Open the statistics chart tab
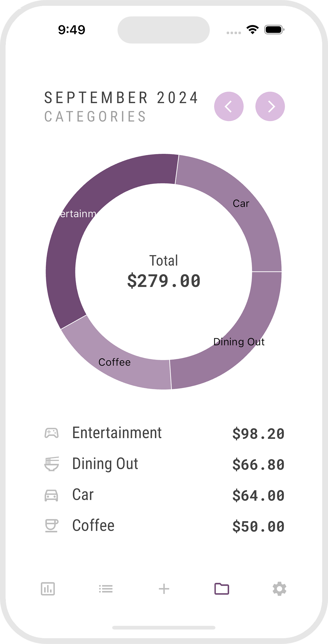 tap(48, 589)
